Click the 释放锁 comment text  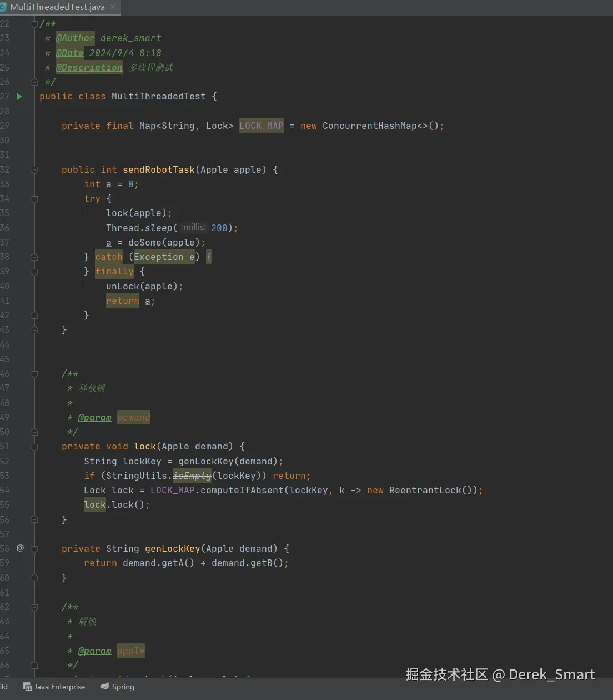tap(92, 388)
